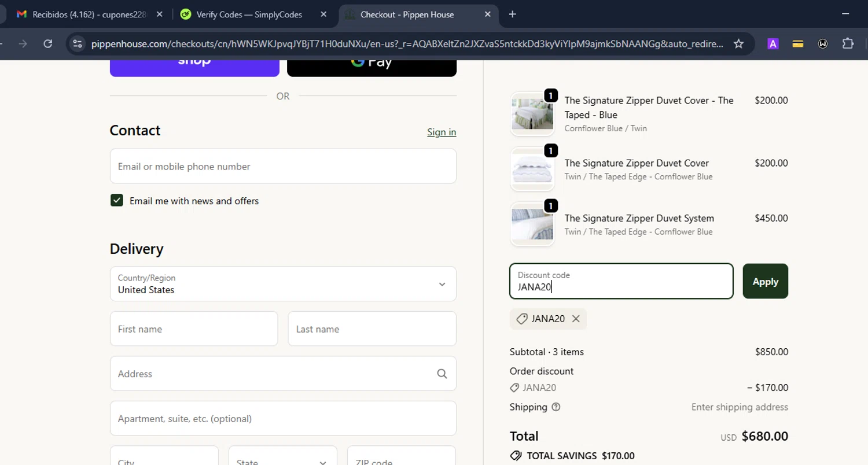
Task: Close the Gmail Recibidos tab
Action: (160, 14)
